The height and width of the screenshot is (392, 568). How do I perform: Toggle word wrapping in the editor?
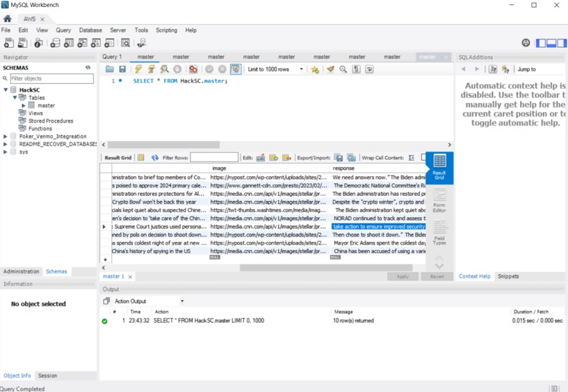[369, 69]
